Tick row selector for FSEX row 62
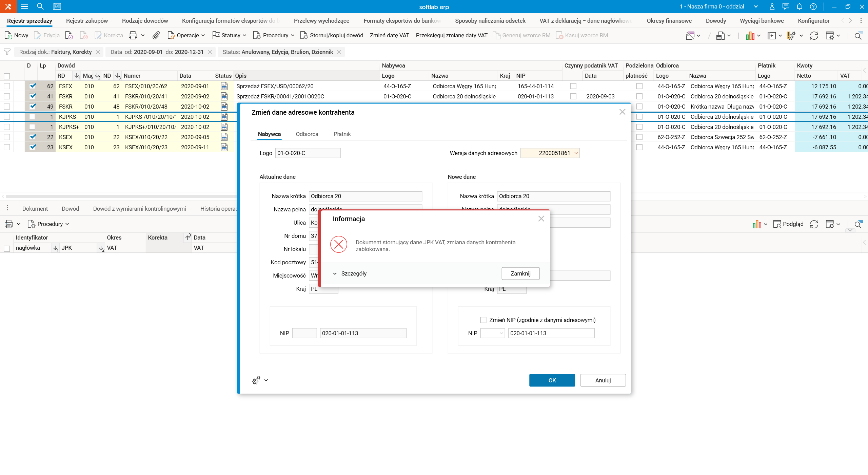The width and height of the screenshot is (868, 475). 7,86
